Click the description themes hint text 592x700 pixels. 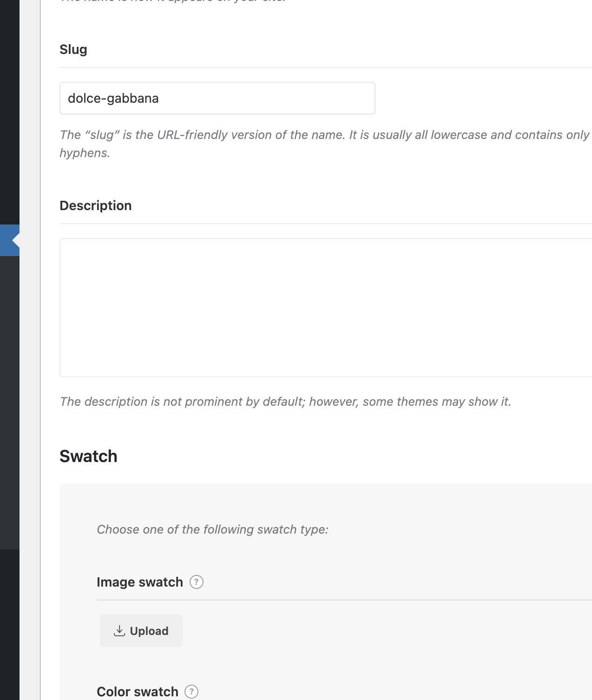(285, 402)
